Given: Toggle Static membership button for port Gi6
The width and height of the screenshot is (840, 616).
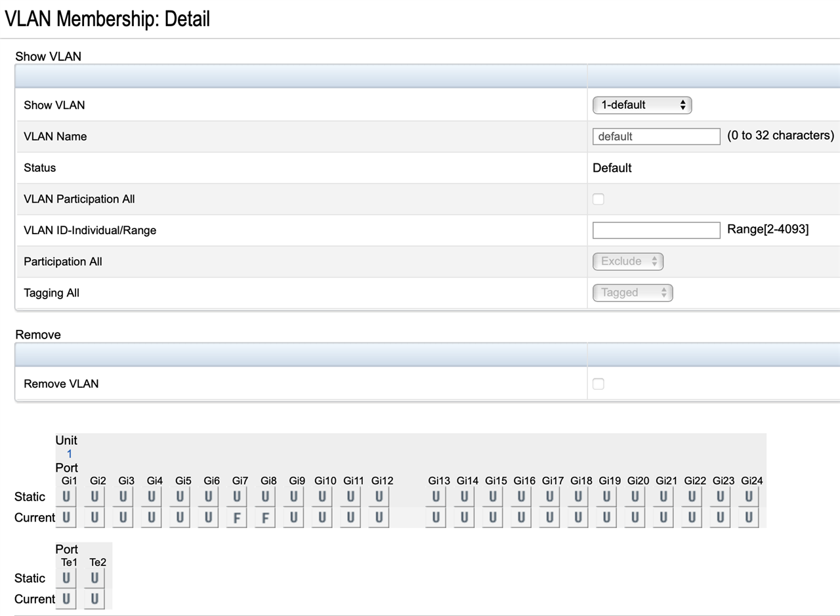Looking at the screenshot, I should click(208, 497).
